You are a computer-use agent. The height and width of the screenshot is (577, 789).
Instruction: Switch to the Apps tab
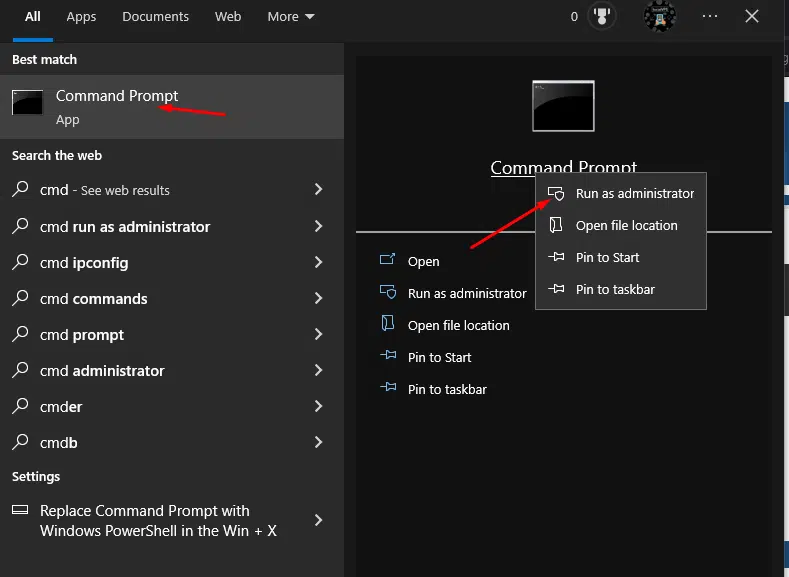pyautogui.click(x=81, y=17)
